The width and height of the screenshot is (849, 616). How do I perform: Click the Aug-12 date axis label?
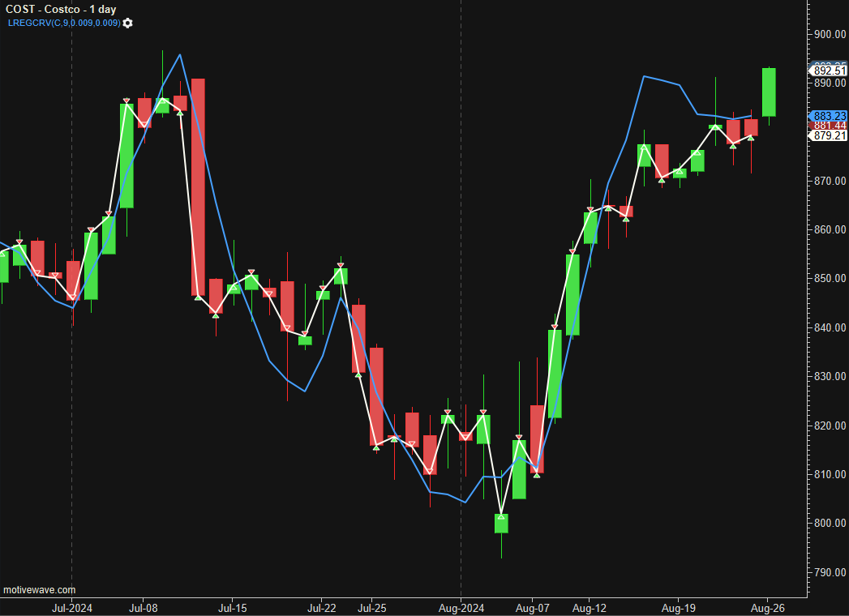(x=589, y=608)
